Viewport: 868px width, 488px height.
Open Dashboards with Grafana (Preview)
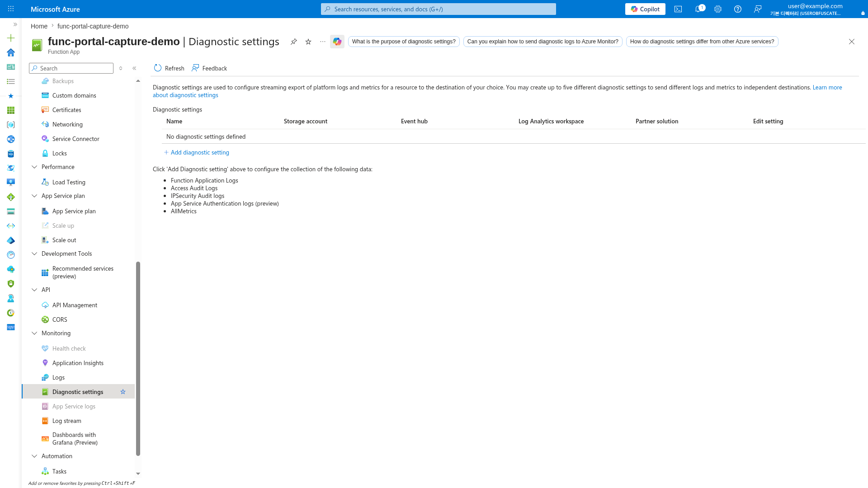click(78, 439)
